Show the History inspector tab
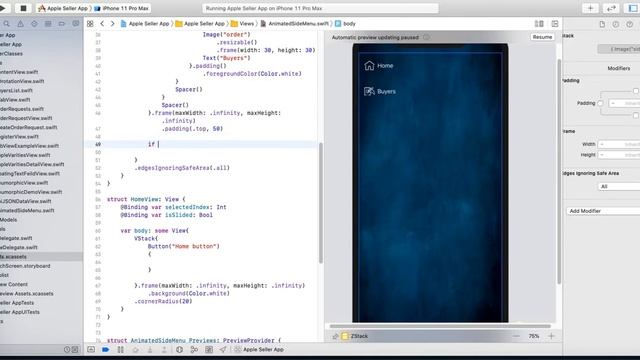Image resolution: width=640 pixels, height=360 pixels. click(616, 24)
